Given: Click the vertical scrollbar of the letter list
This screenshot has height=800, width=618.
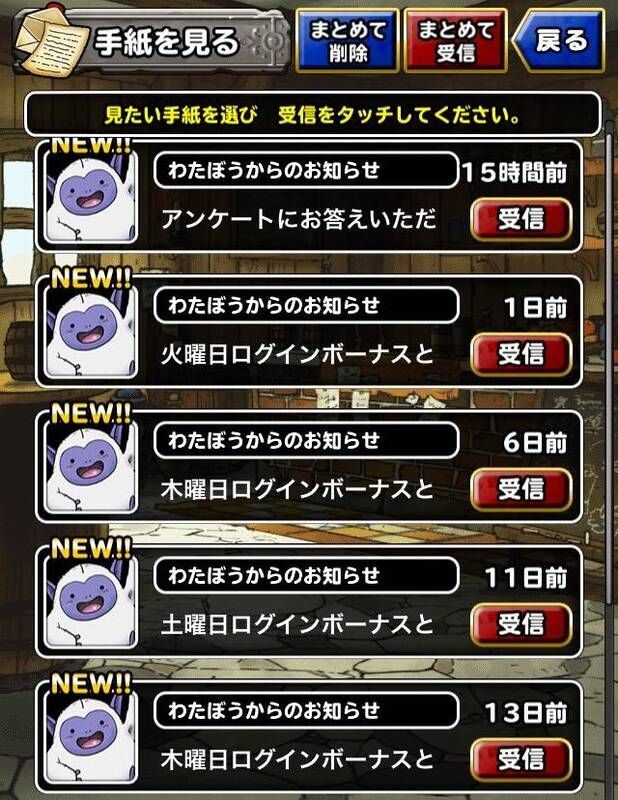Looking at the screenshot, I should [610, 367].
